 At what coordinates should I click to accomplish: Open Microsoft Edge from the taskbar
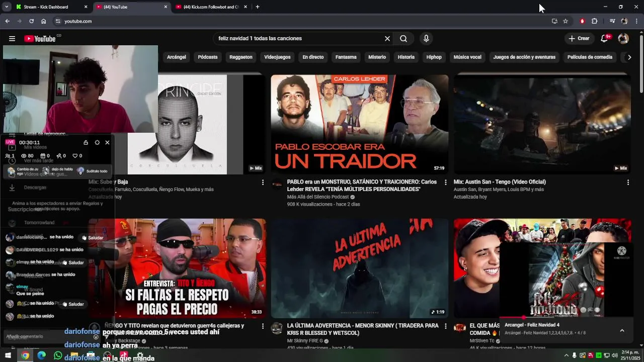point(42,355)
